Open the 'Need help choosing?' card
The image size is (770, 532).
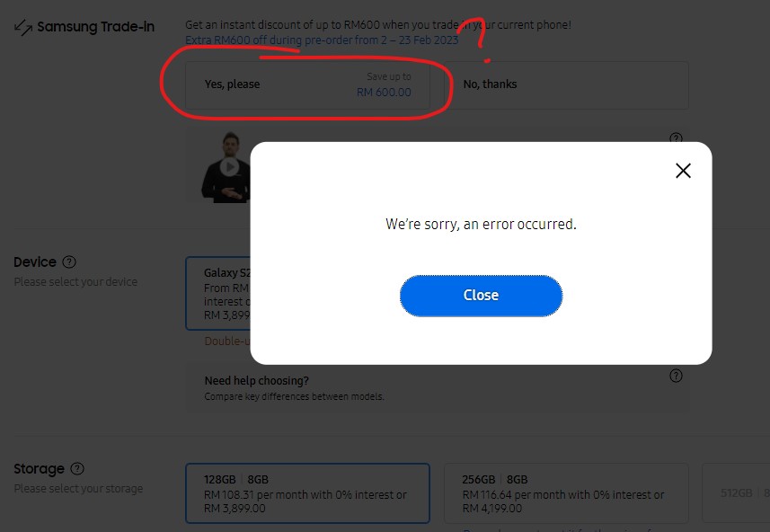click(x=437, y=388)
